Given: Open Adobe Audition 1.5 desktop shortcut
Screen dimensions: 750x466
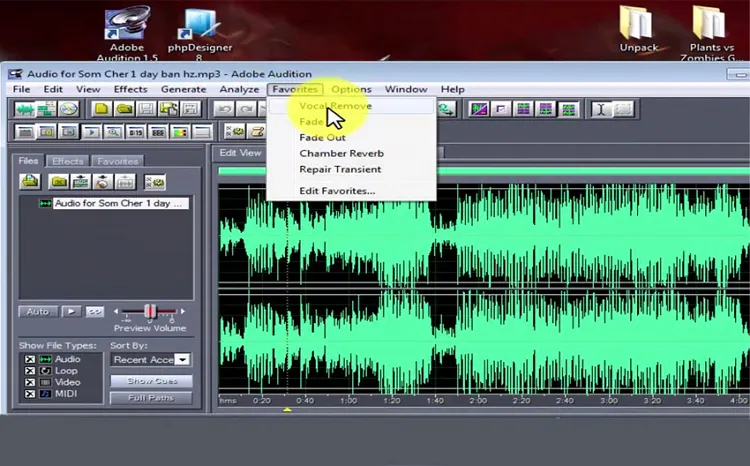Looking at the screenshot, I should point(127,33).
